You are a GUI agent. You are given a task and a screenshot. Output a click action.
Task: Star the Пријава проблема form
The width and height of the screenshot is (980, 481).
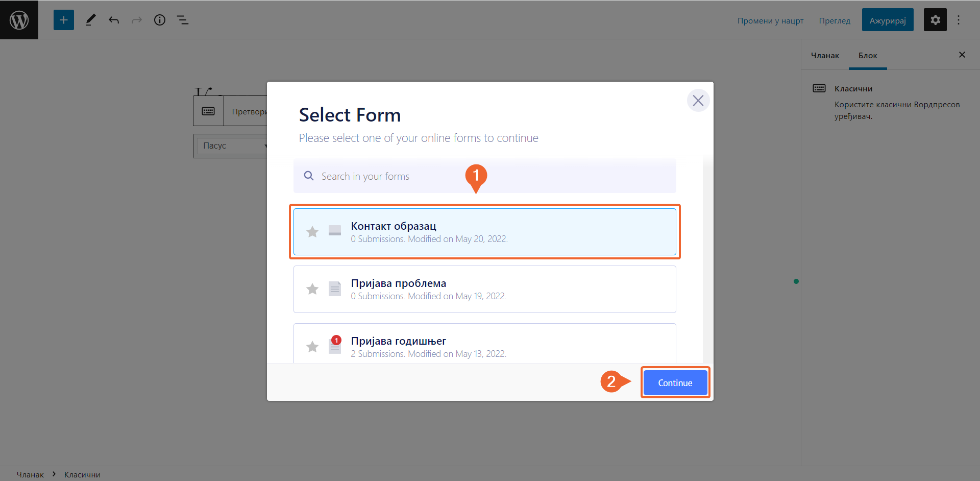pyautogui.click(x=312, y=289)
